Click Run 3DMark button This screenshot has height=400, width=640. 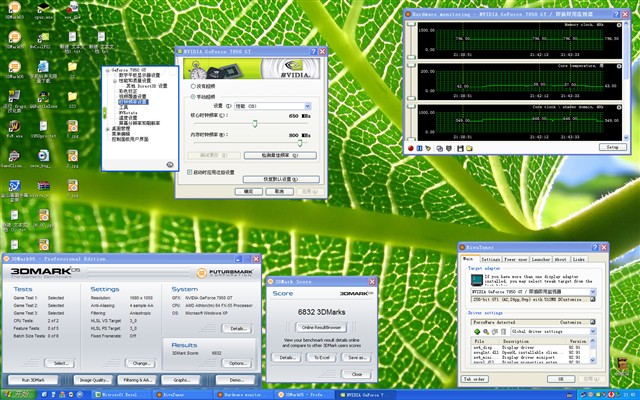tap(33, 380)
